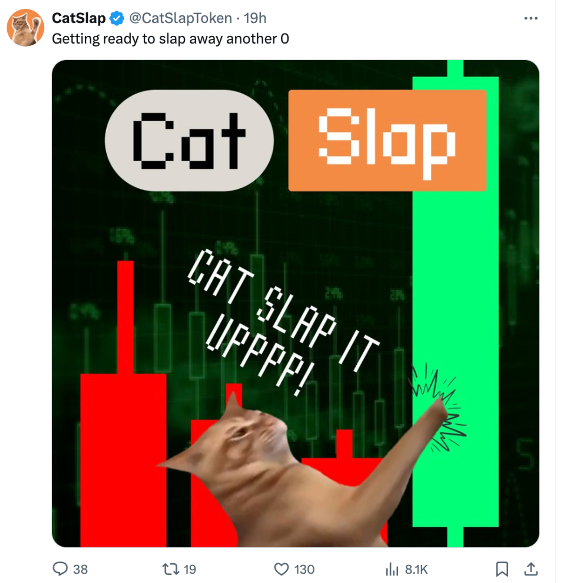Like the tweet with the heart icon
Screen dimensions: 581x583
281,569
